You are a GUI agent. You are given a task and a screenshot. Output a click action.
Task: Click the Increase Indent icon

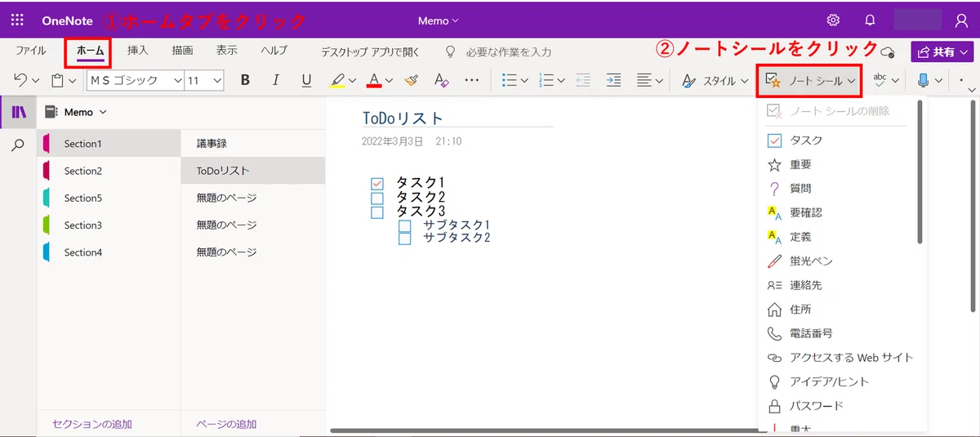(x=613, y=80)
